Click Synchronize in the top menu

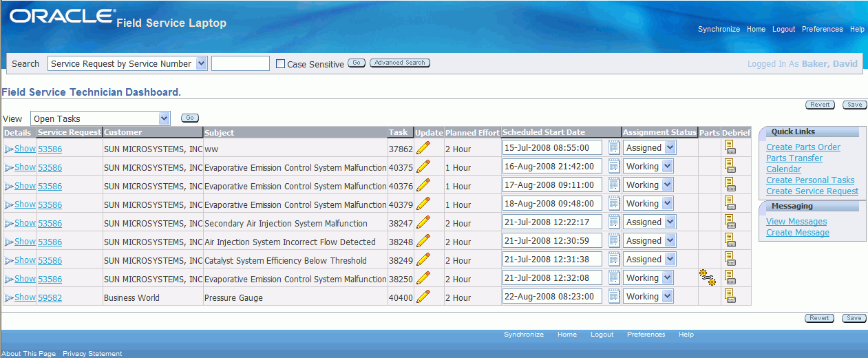tap(719, 29)
